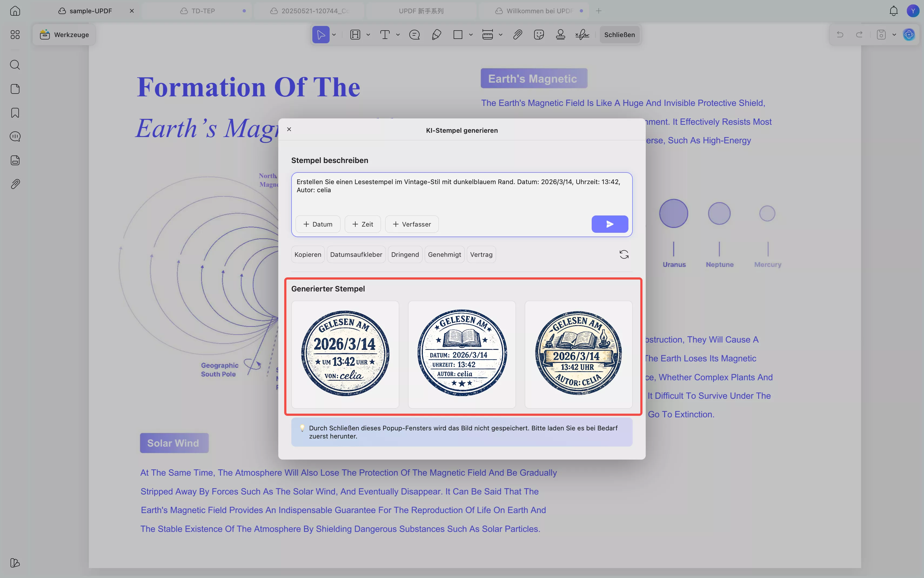Open the sticker tool in toolbar
Screen dimensions: 924x578
point(539,35)
